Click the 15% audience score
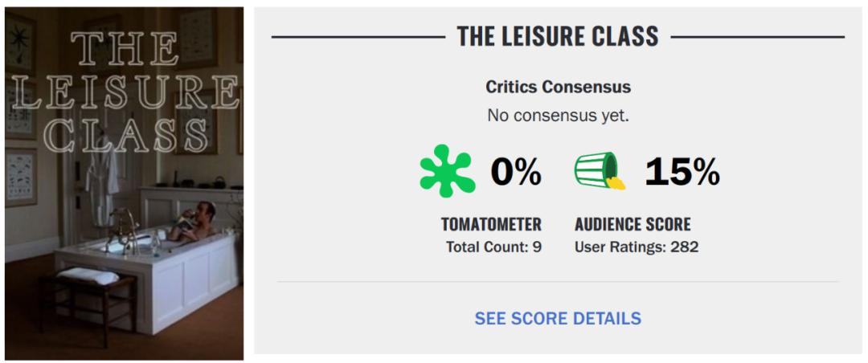This screenshot has height=363, width=868. coord(682,172)
